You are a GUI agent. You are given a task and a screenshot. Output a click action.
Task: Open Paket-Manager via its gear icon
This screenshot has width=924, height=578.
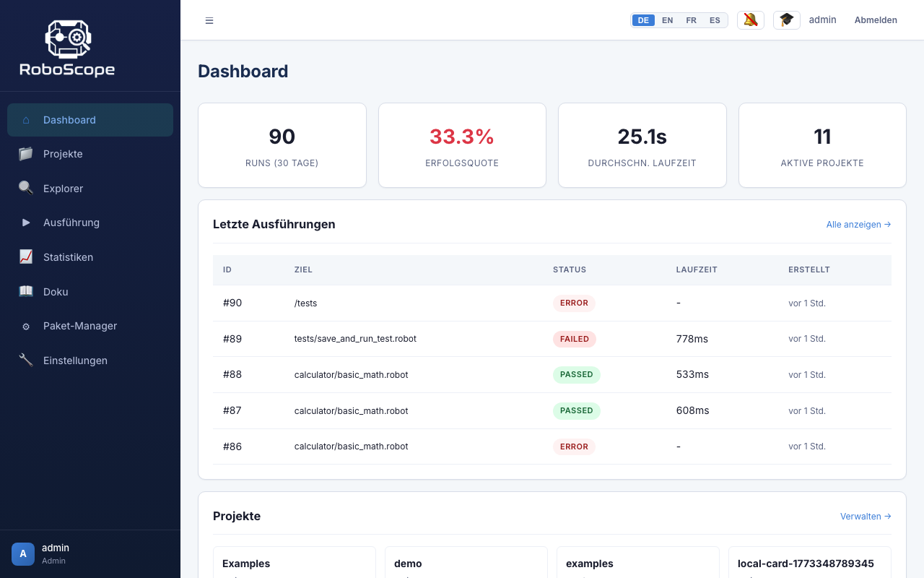25,326
